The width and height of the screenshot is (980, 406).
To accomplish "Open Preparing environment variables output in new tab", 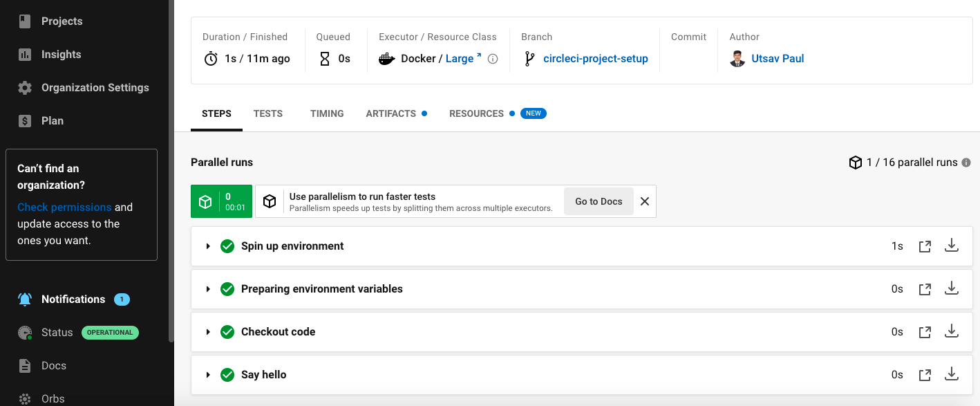I will (925, 289).
